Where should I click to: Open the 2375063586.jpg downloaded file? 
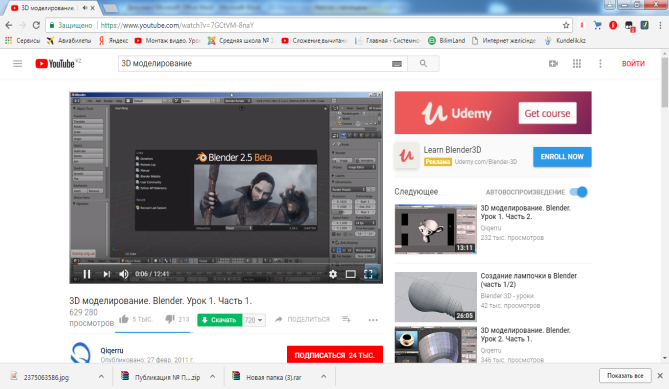coord(46,377)
